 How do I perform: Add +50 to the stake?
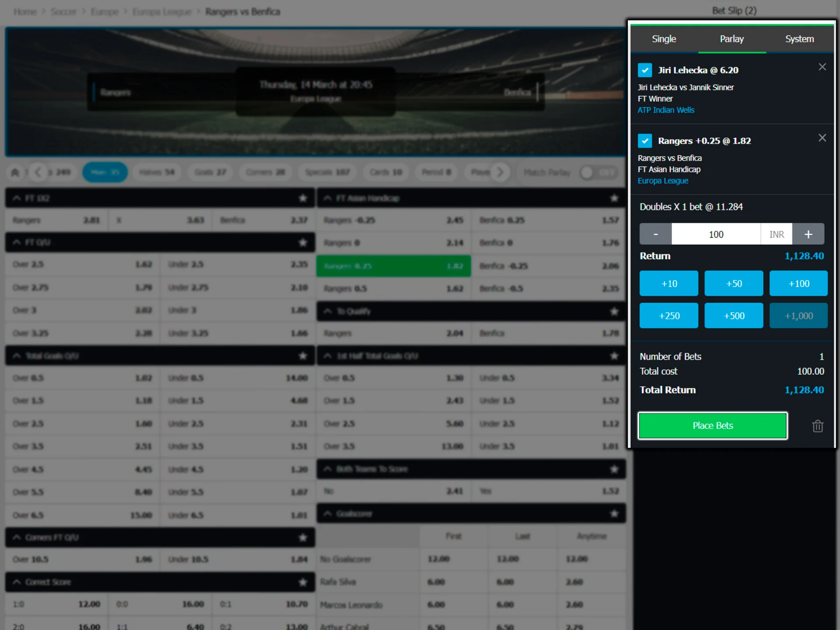[x=734, y=283]
